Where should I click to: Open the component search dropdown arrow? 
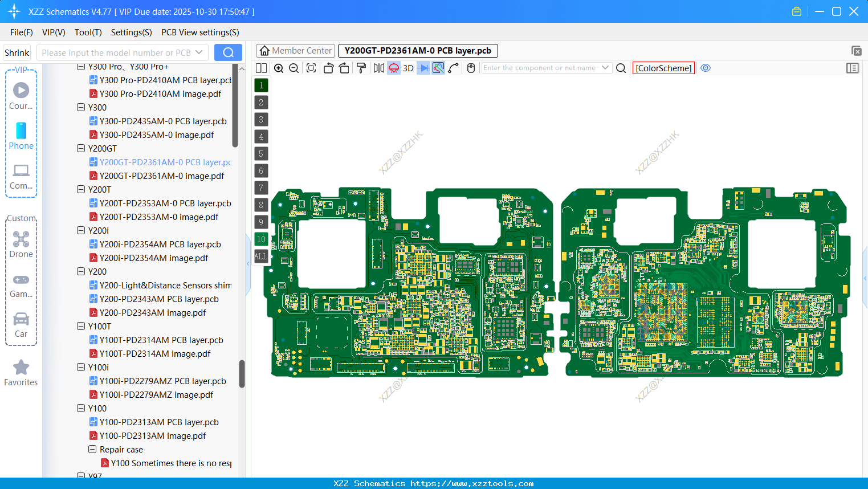[x=606, y=68]
